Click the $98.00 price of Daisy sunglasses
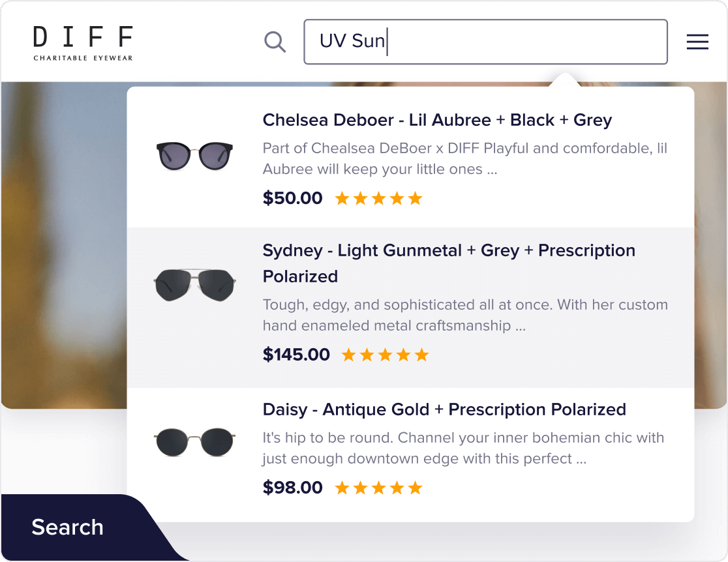The height and width of the screenshot is (562, 728). [292, 488]
